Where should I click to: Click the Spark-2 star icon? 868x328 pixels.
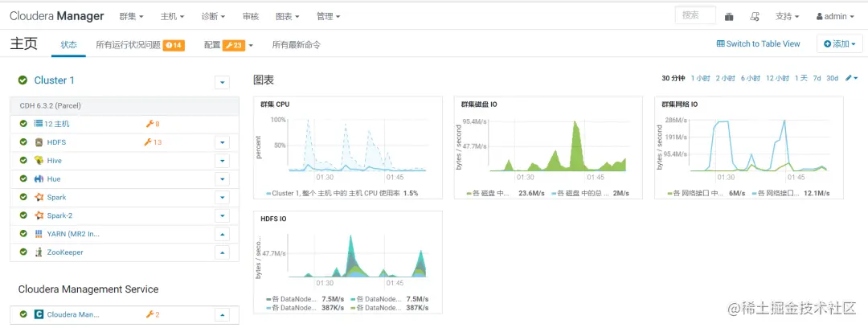39,215
